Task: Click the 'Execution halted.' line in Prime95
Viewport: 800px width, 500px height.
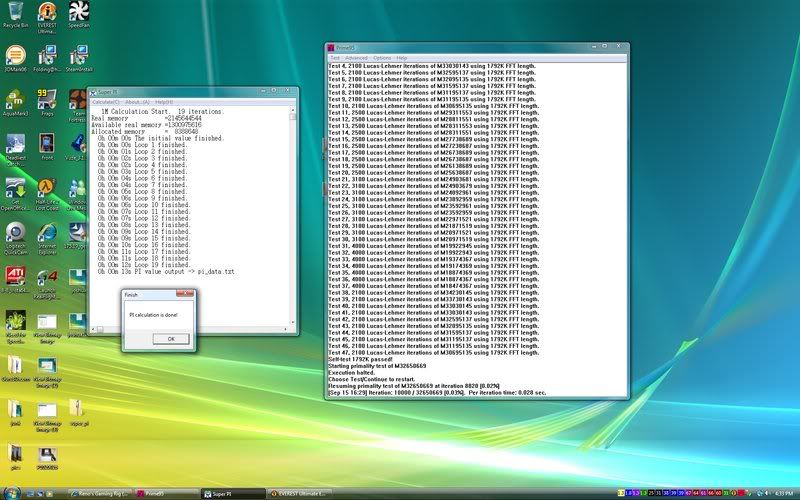Action: pos(352,373)
